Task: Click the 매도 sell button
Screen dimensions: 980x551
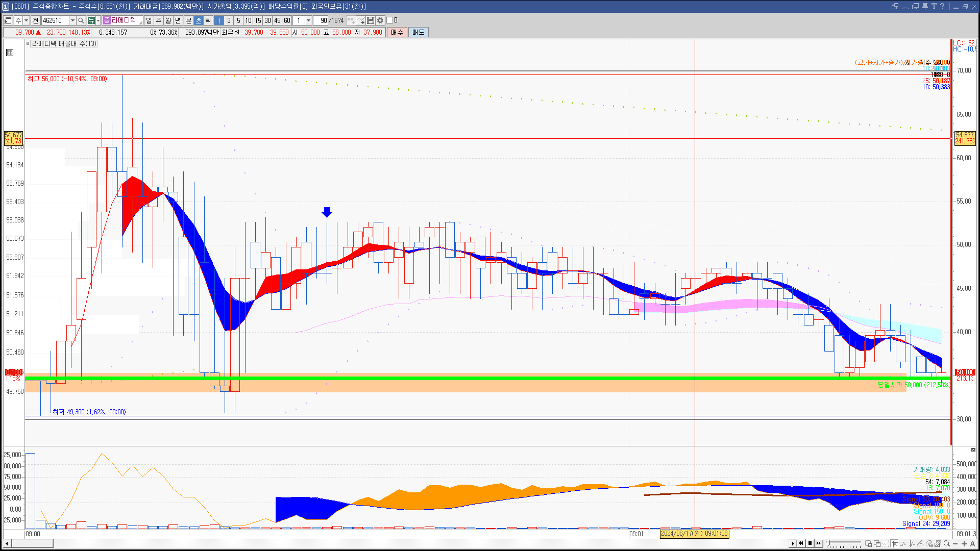Action: [419, 32]
